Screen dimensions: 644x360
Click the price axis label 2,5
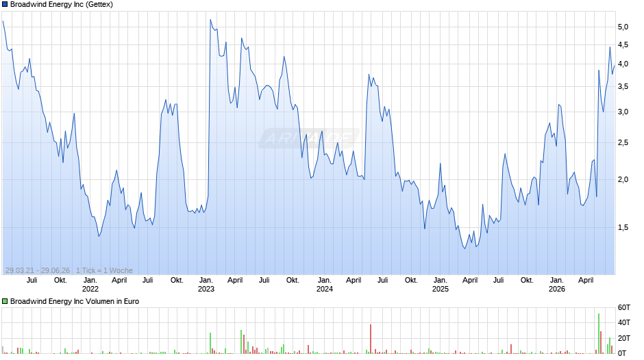623,143
